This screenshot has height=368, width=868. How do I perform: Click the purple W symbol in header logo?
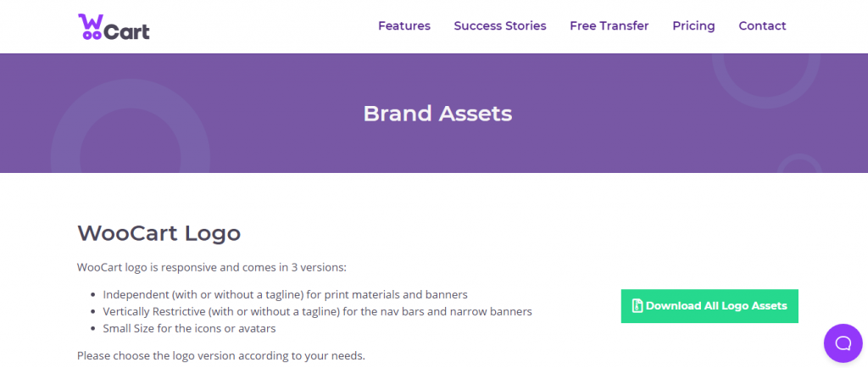pyautogui.click(x=90, y=21)
